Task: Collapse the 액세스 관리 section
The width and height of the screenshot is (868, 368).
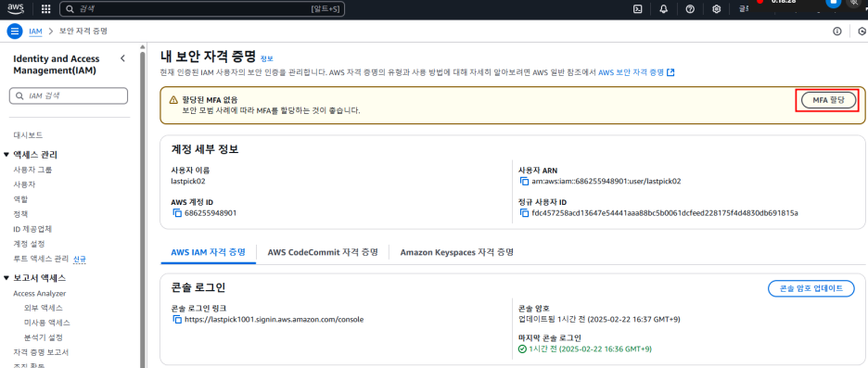Action: click(x=6, y=155)
